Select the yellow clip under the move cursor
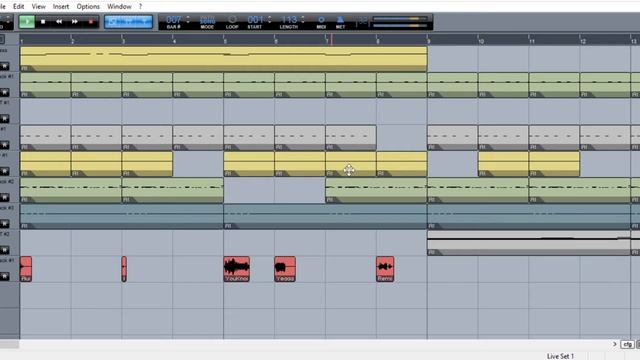Screen dimensions: 640x360 tap(351, 164)
